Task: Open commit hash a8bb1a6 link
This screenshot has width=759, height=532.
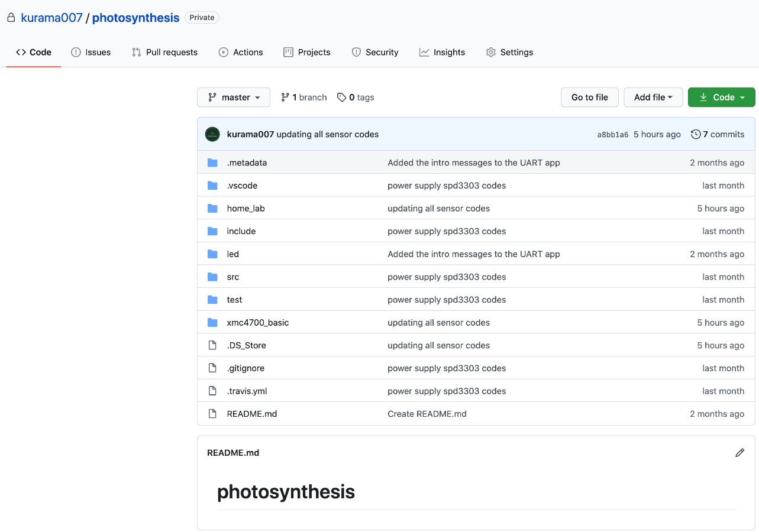Action: coord(612,135)
